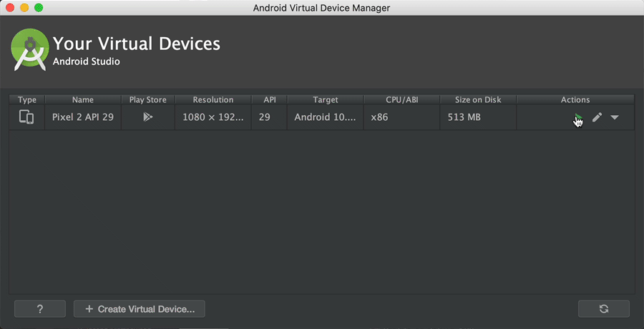Maximize the AVD Manager window

pyautogui.click(x=39, y=7)
